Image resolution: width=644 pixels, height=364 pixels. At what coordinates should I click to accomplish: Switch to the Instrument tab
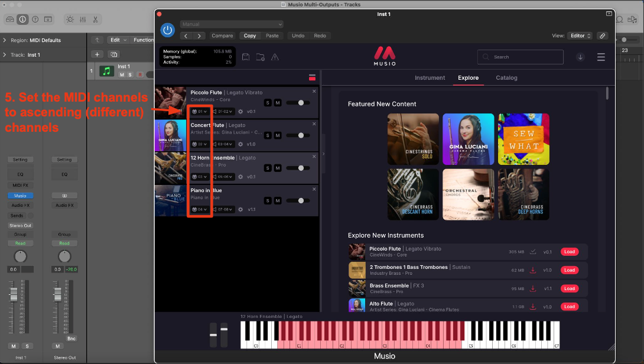tap(430, 77)
